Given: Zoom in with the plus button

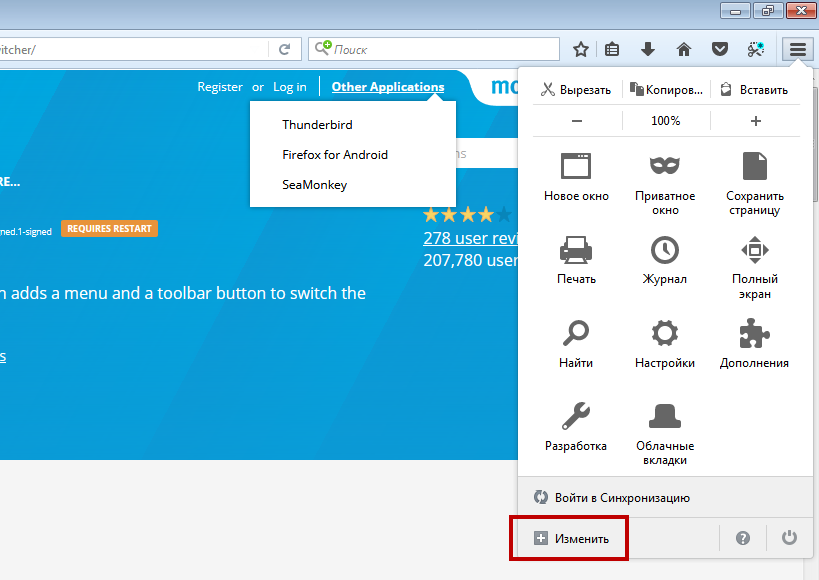Looking at the screenshot, I should tap(755, 121).
